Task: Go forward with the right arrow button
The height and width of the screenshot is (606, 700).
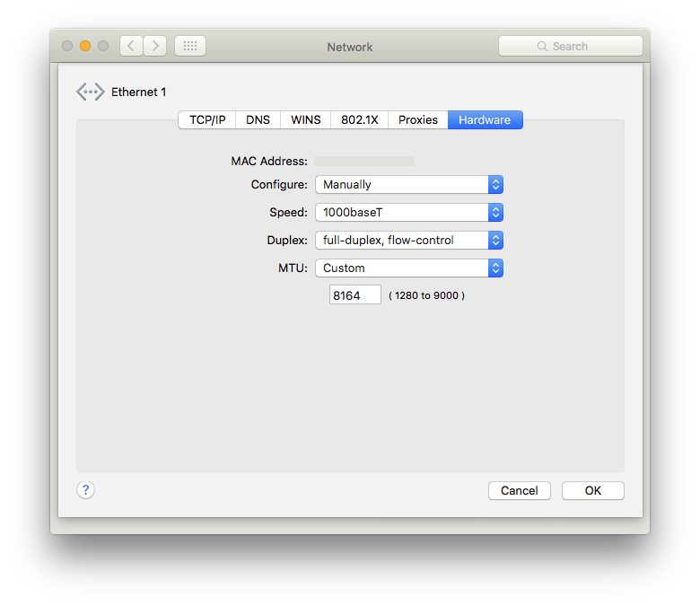Action: (155, 46)
